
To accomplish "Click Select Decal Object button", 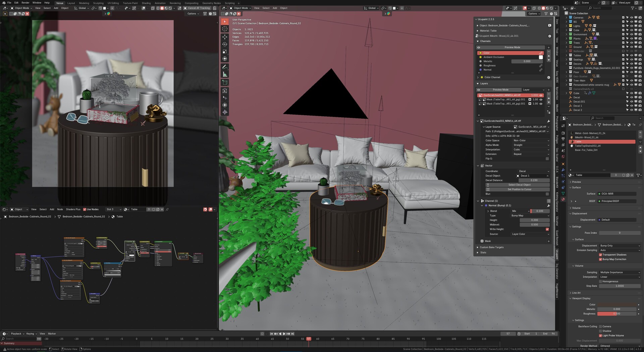I will [517, 185].
